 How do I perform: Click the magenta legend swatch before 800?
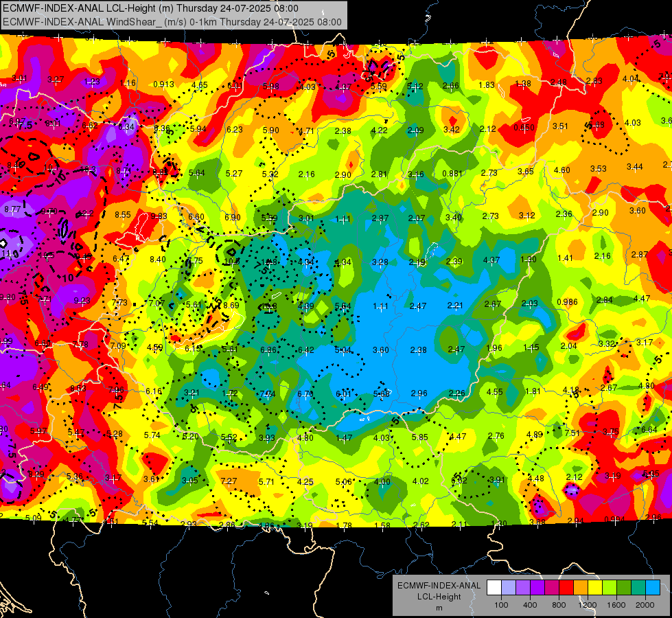pyautogui.click(x=552, y=588)
